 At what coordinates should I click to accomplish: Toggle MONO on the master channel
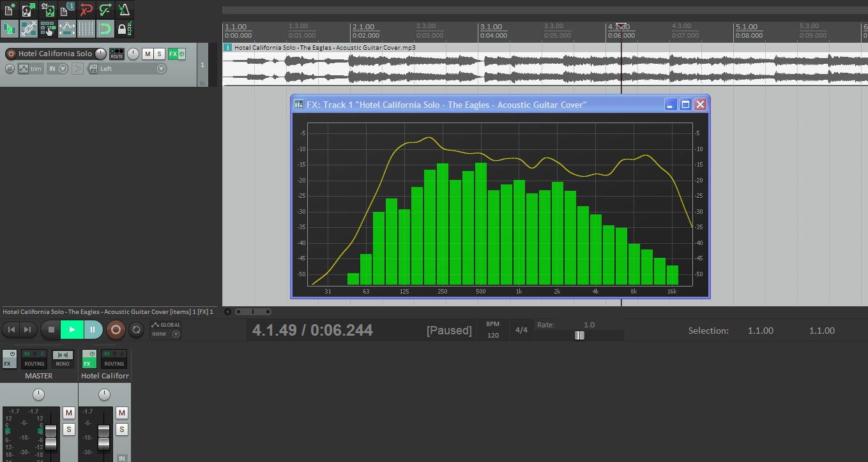coord(62,359)
